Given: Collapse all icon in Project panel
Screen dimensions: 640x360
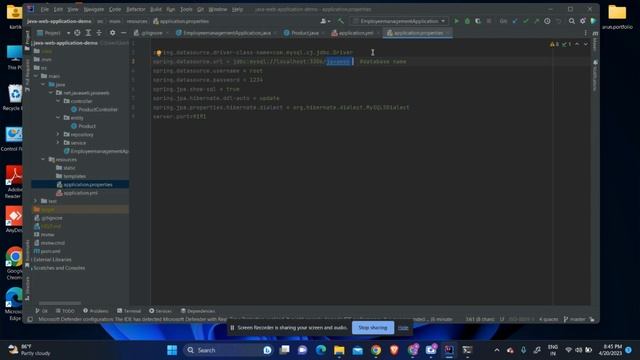Looking at the screenshot, I should tap(99, 33).
